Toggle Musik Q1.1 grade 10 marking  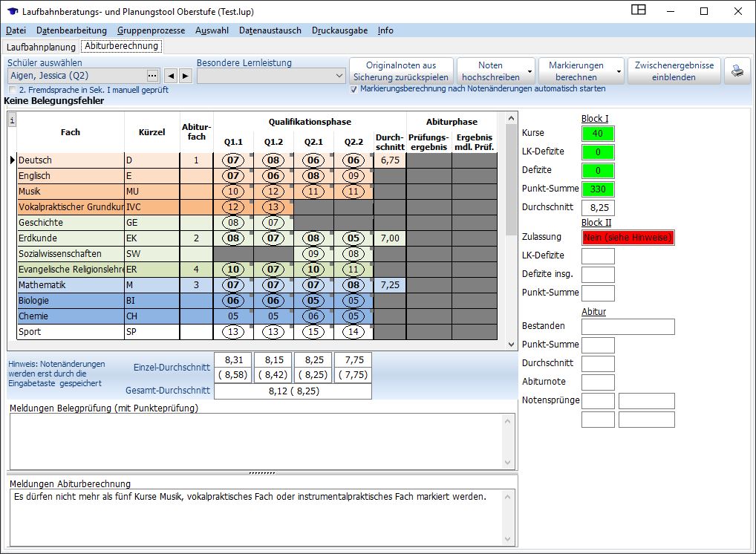233,192
